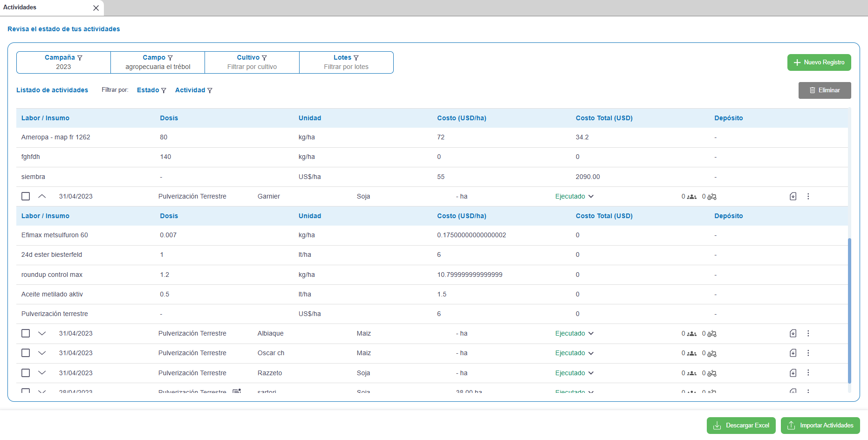
Task: Collapse the Garnier activity details
Action: (x=42, y=196)
